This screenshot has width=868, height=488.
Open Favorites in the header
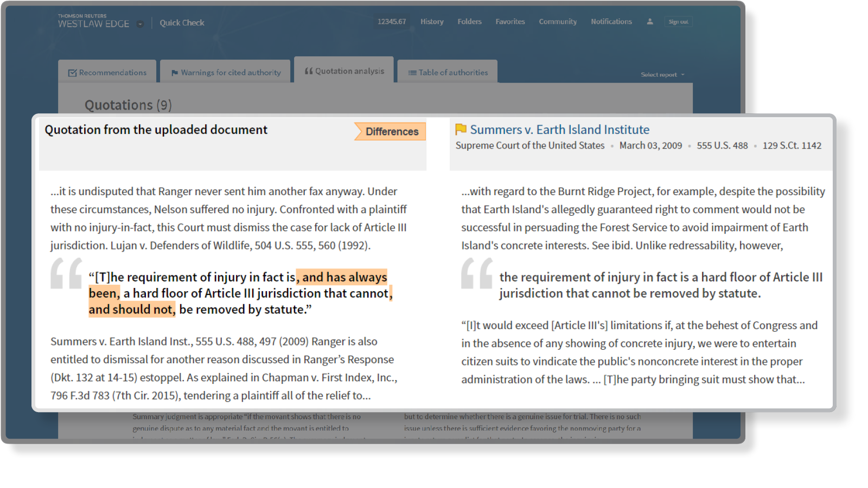[x=510, y=22]
